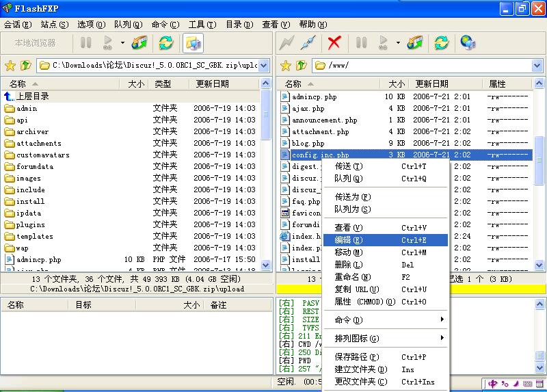547x392 pixels.
Task: Choose 传送 in the context menu
Action: click(386, 166)
